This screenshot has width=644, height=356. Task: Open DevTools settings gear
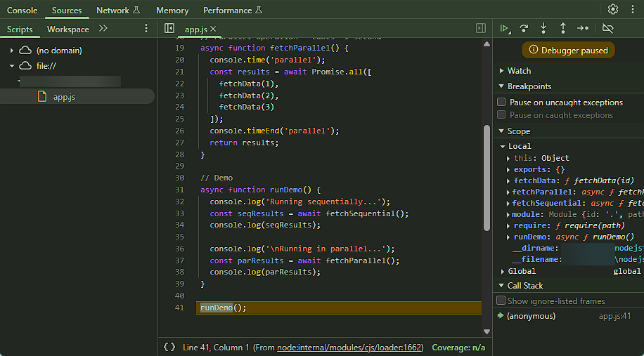coord(613,10)
